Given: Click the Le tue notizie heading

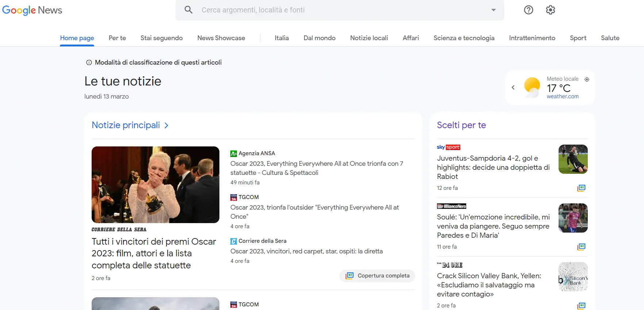Looking at the screenshot, I should 123,81.
